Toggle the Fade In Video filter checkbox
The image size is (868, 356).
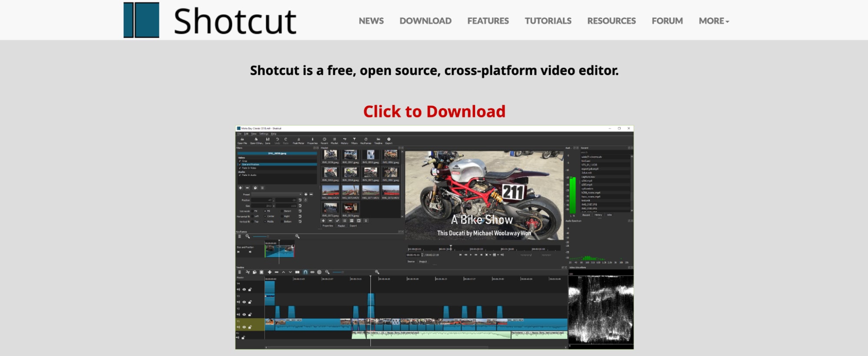(x=240, y=168)
